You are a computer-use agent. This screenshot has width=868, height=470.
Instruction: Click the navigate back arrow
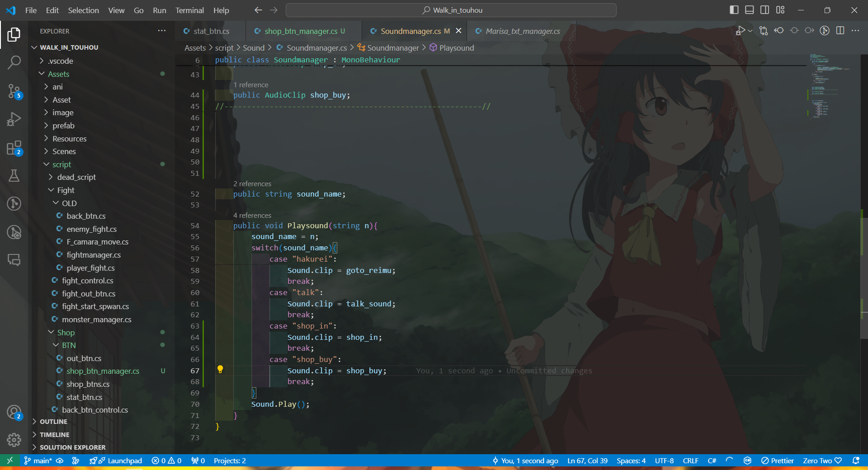258,10
